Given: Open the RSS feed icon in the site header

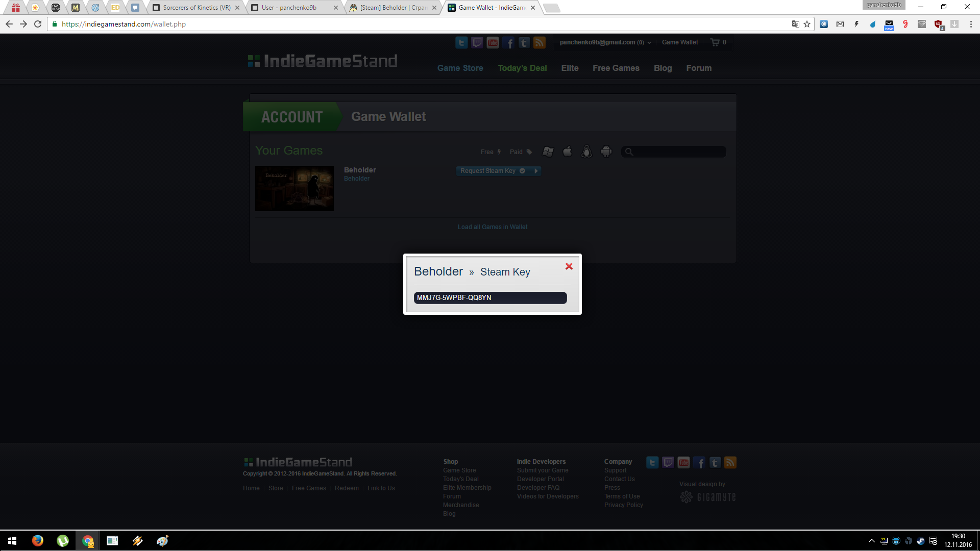Looking at the screenshot, I should [x=540, y=43].
